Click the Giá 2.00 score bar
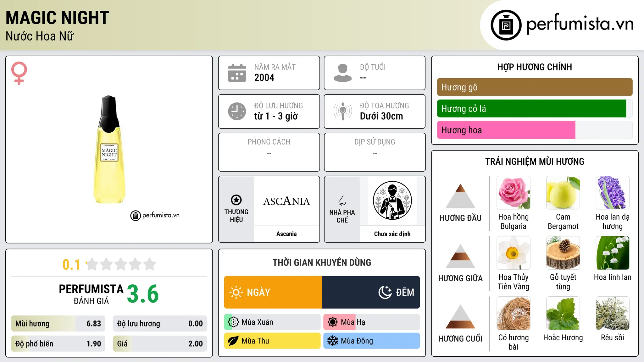The image size is (644, 362). [160, 344]
